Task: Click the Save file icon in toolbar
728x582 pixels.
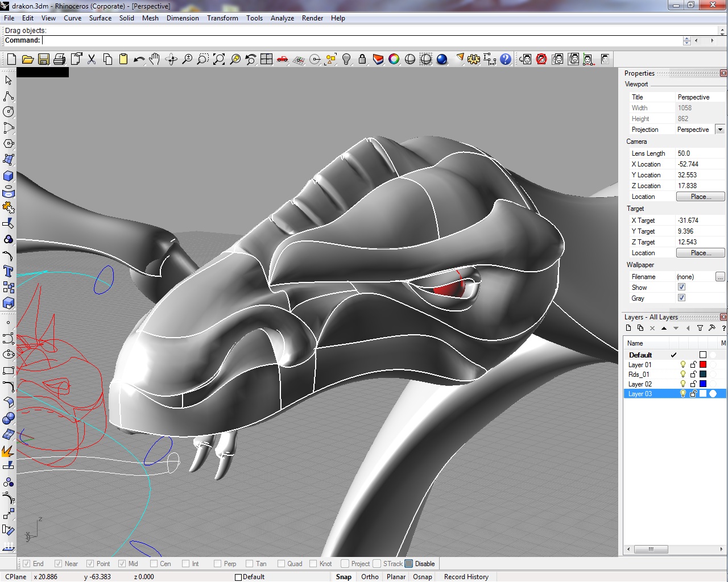Action: 43,59
